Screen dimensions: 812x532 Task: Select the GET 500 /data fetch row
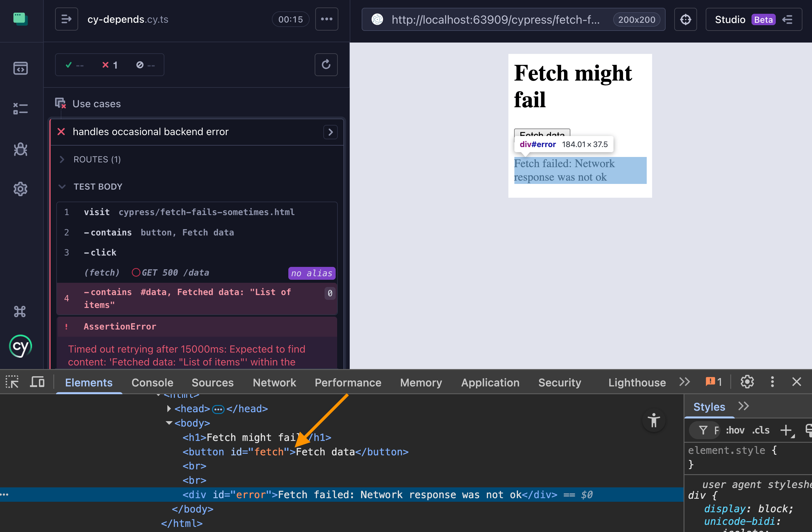197,273
